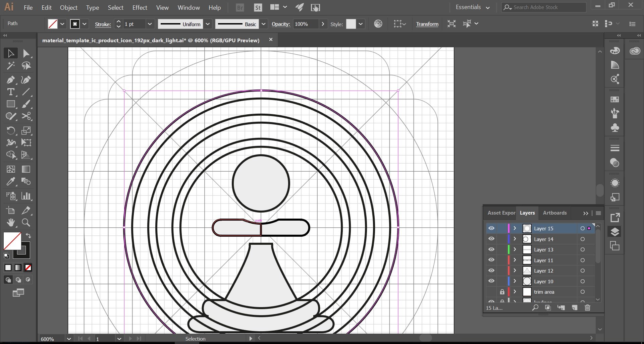The height and width of the screenshot is (344, 644).
Task: Set paint to None swatch
Action: click(28, 268)
